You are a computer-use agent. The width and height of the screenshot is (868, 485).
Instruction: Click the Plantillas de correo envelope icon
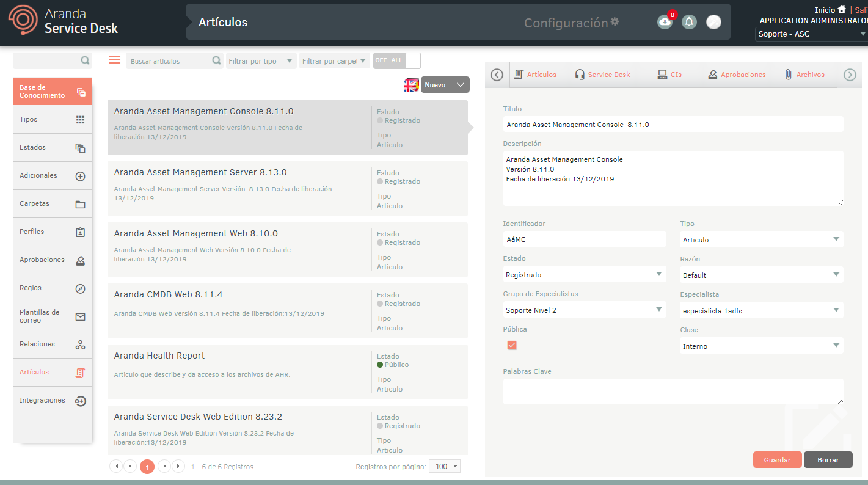80,316
